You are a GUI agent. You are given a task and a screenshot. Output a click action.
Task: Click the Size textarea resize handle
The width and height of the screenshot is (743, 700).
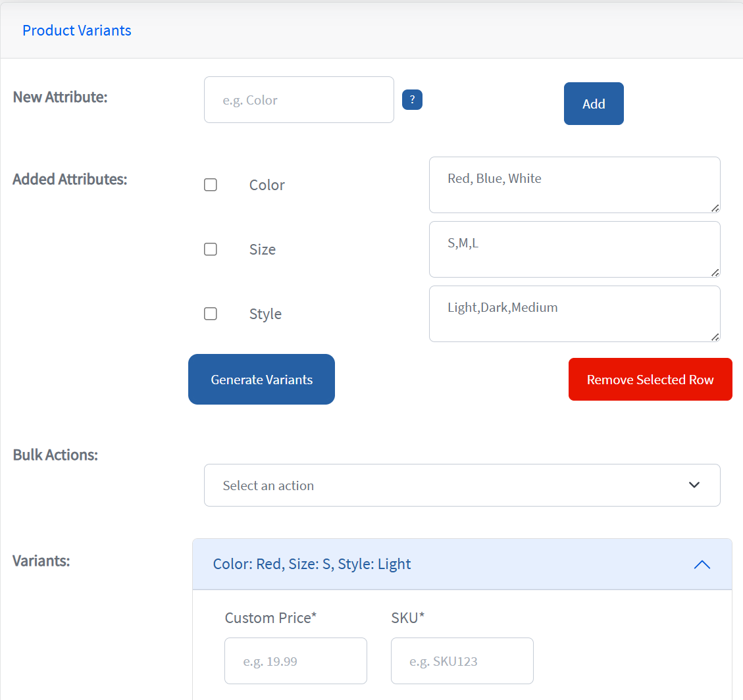[x=715, y=272]
